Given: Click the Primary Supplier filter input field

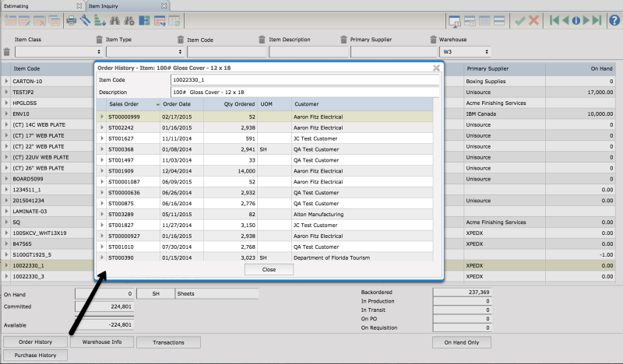Looking at the screenshot, I should coord(394,51).
